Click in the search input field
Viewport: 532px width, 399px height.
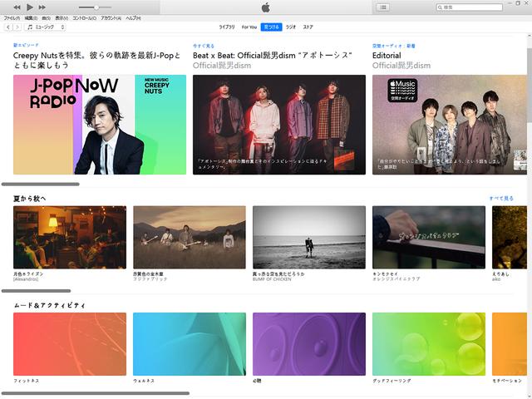tap(469, 7)
